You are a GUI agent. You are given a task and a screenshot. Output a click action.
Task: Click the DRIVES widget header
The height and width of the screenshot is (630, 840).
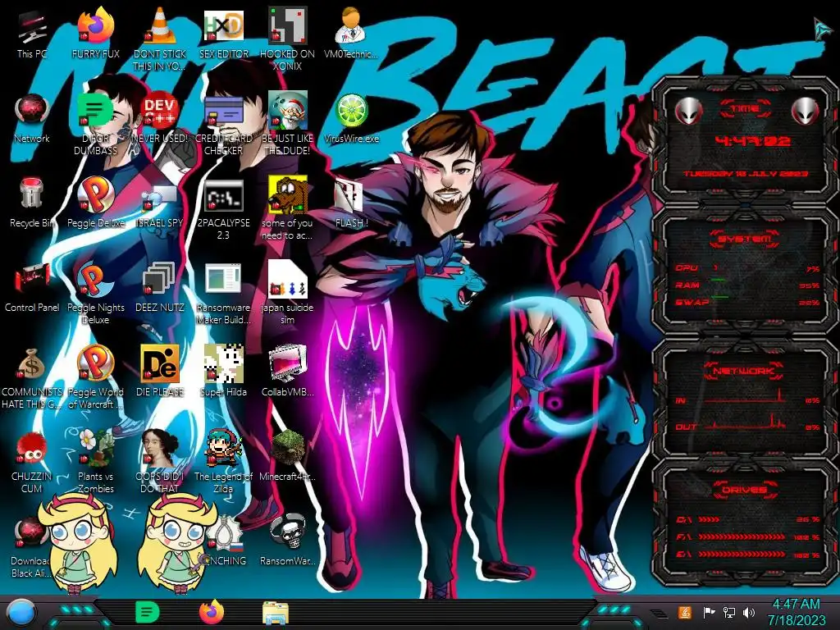[x=743, y=490]
